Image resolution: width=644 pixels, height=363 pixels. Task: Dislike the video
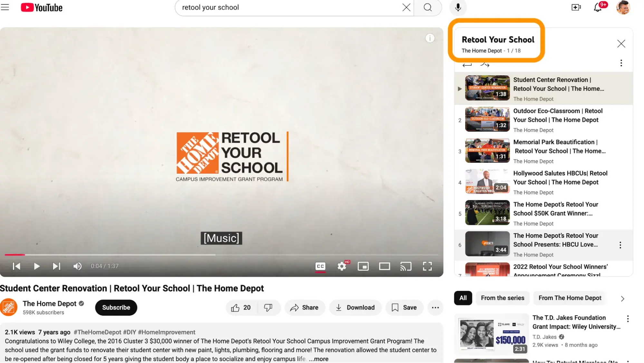pyautogui.click(x=268, y=308)
